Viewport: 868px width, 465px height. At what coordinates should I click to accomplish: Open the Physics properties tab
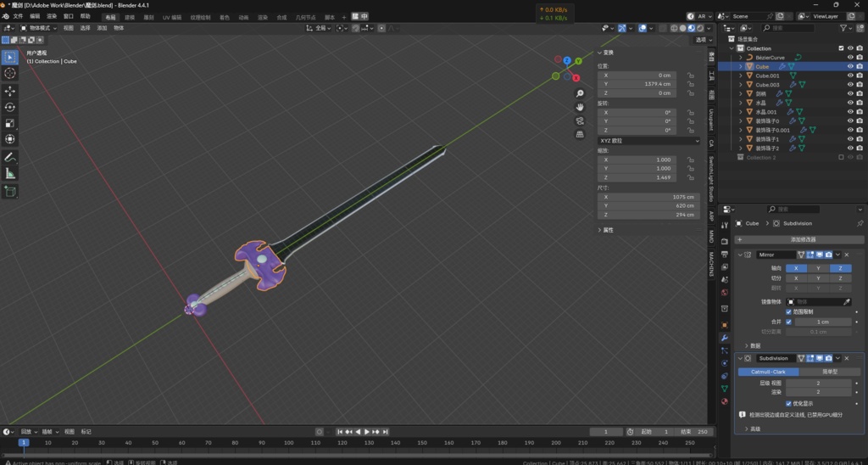tap(725, 363)
